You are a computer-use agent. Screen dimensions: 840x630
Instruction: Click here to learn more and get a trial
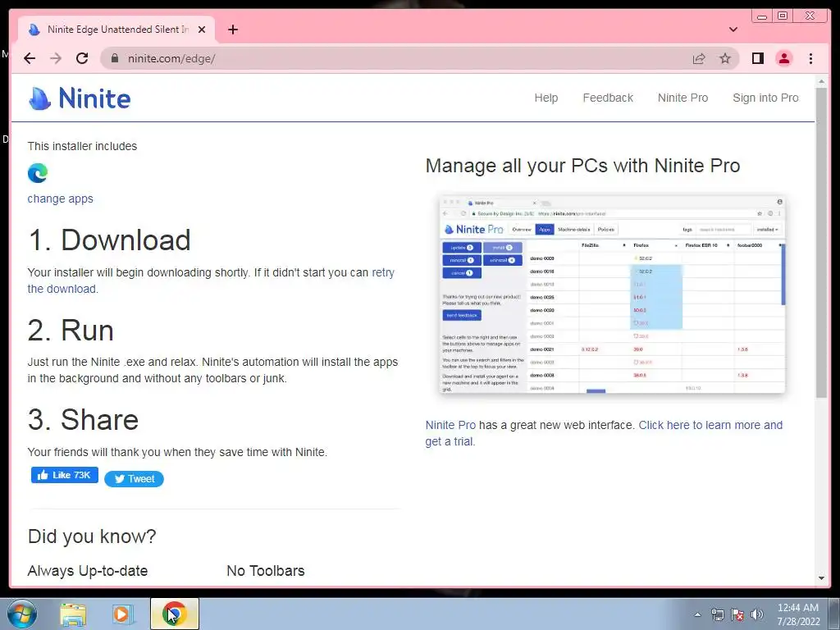coord(710,426)
